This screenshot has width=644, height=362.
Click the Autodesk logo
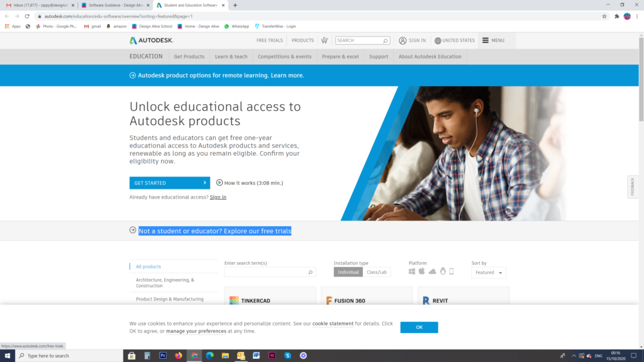point(151,40)
